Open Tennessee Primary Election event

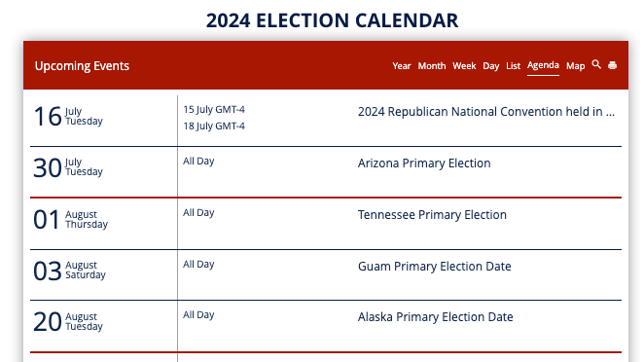(432, 215)
